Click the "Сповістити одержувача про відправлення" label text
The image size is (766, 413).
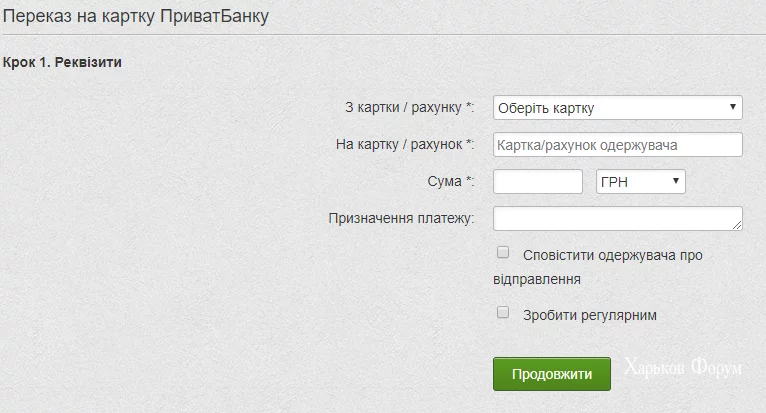pos(612,255)
